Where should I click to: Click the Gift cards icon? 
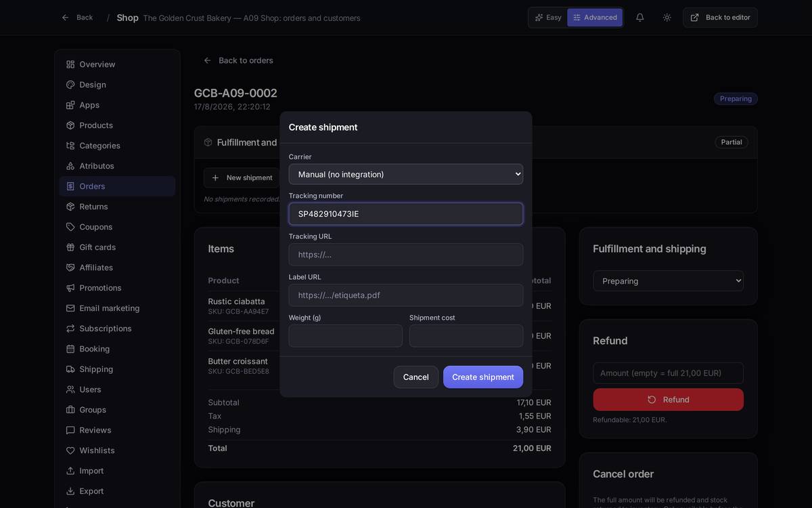tap(70, 247)
